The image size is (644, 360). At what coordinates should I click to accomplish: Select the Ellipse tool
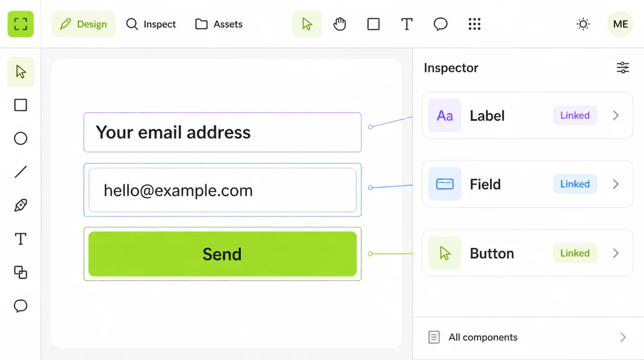click(21, 138)
